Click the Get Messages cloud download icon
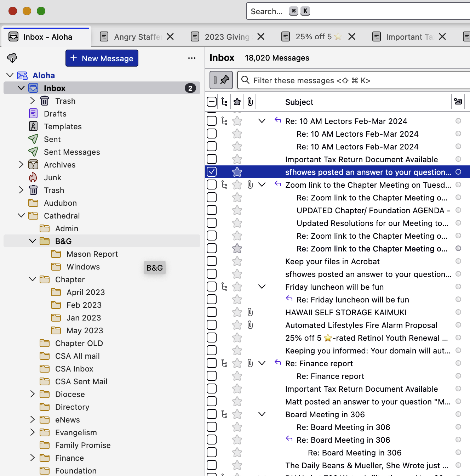The width and height of the screenshot is (470, 476). [x=12, y=58]
